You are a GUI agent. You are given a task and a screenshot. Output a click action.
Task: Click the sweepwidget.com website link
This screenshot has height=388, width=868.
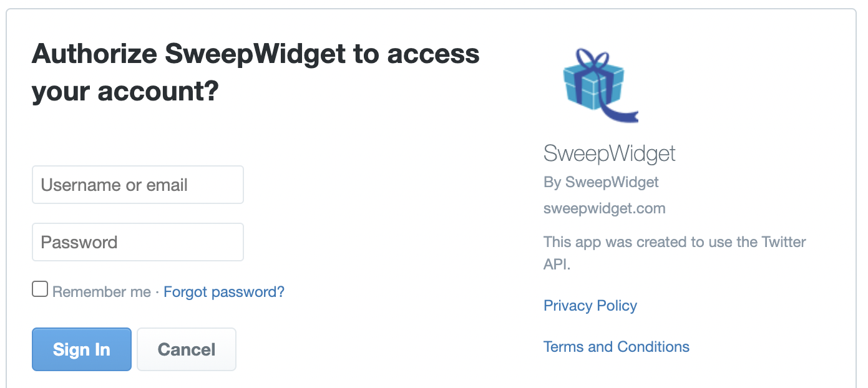pyautogui.click(x=604, y=208)
